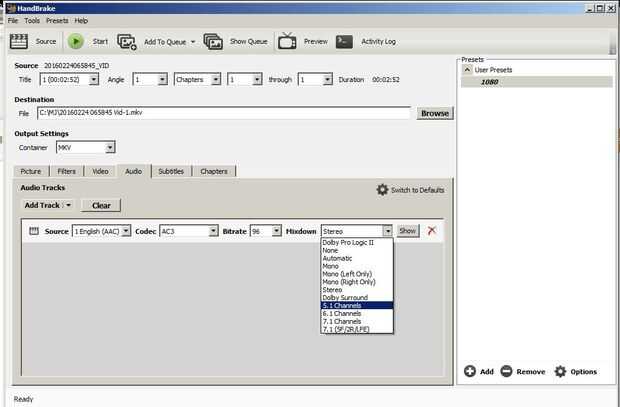Choose Mono (Right Only) mixdown

[357, 282]
